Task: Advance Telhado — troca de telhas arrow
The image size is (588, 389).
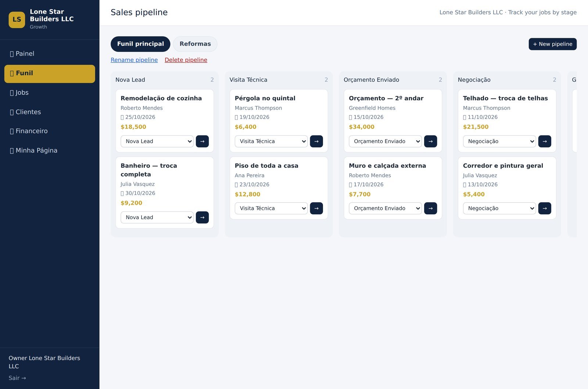Action: pyautogui.click(x=545, y=141)
